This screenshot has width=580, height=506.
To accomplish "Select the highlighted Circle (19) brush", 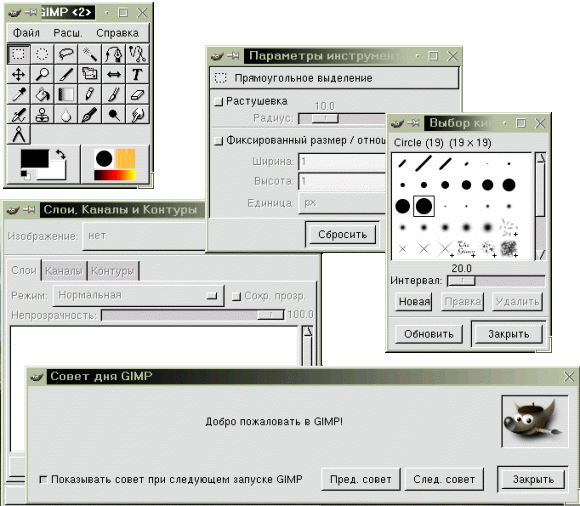I will coord(424,206).
